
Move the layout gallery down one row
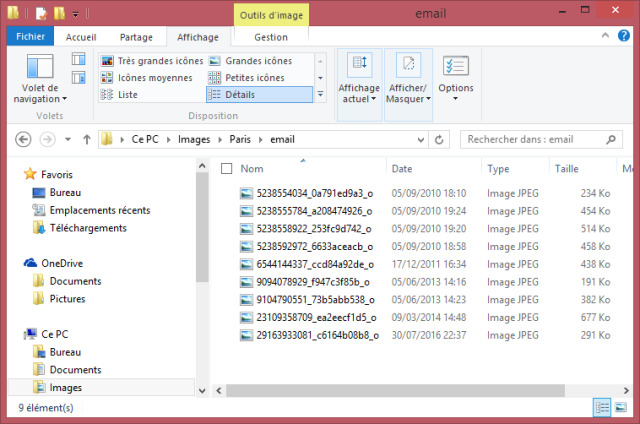point(320,78)
